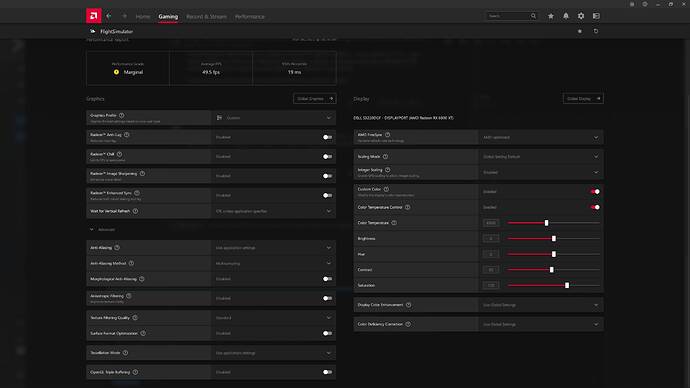690x388 pixels.
Task: Disable Color Temperature Control switch
Action: [595, 207]
